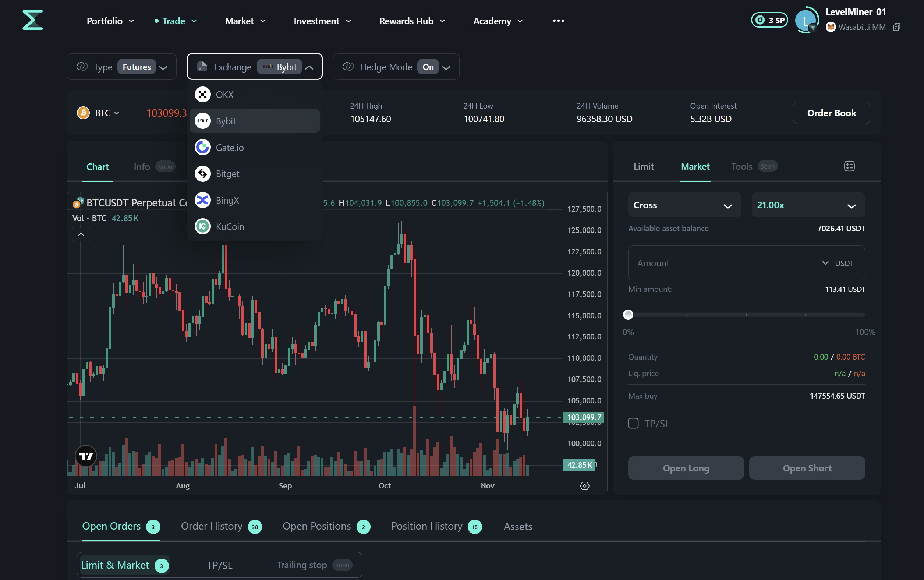Click the Order Book button
The image size is (924, 580).
[x=831, y=113]
